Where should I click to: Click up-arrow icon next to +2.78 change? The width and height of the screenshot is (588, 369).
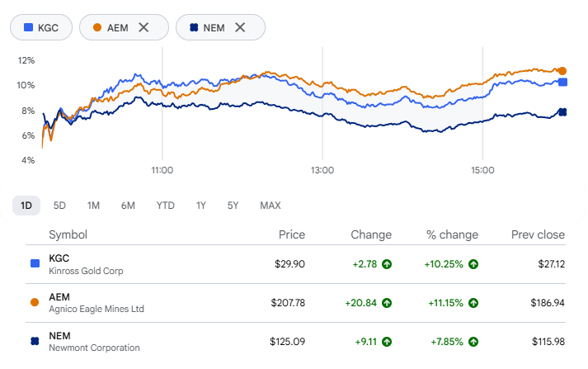387,264
